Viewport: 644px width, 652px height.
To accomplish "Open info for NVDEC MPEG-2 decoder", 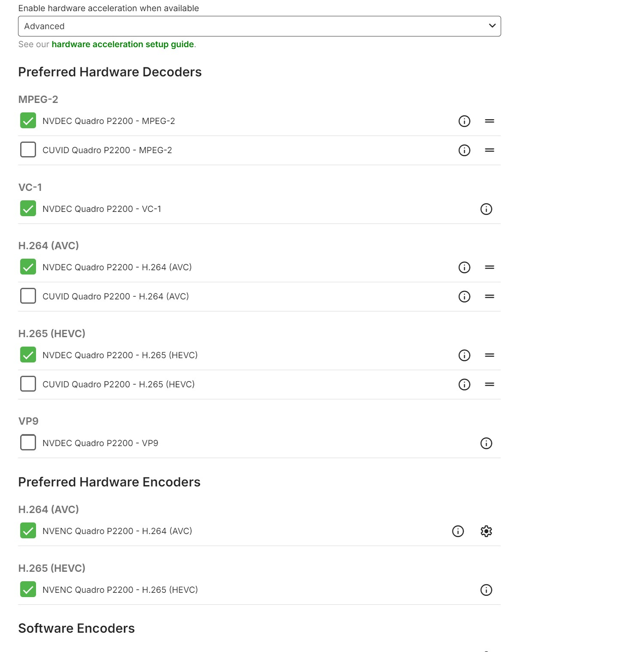I will [464, 121].
